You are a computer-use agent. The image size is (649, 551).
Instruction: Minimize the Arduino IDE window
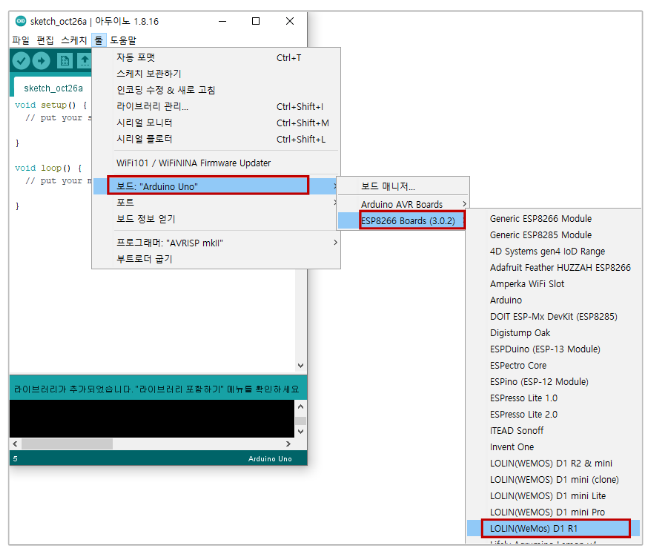point(223,21)
